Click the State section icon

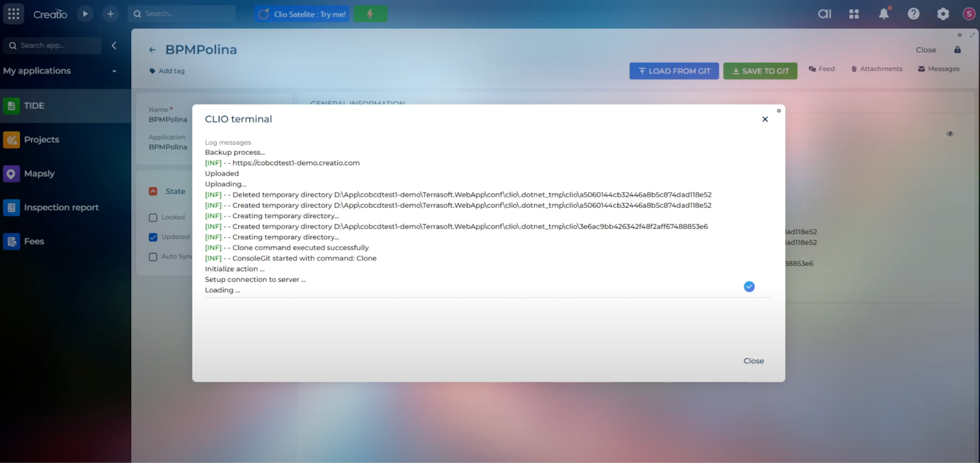point(153,191)
